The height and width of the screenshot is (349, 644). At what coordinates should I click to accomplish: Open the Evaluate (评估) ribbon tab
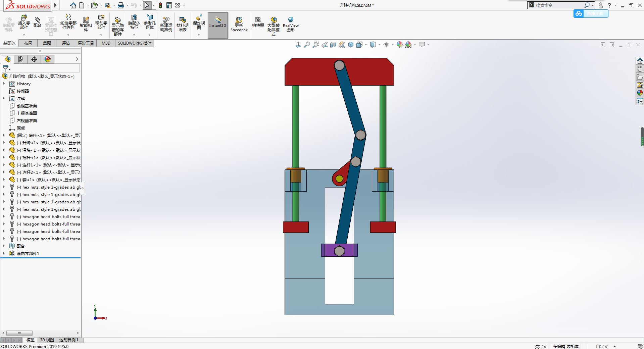[x=66, y=43]
